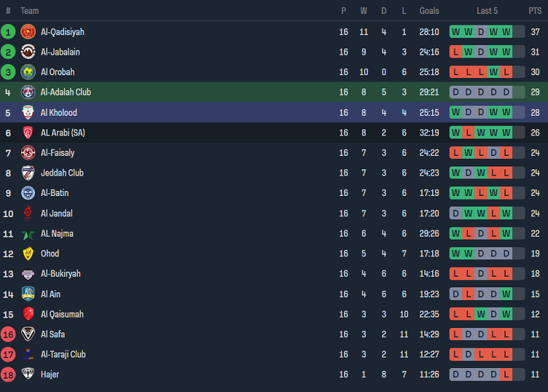Click the Al Kholood team logo

click(x=28, y=112)
